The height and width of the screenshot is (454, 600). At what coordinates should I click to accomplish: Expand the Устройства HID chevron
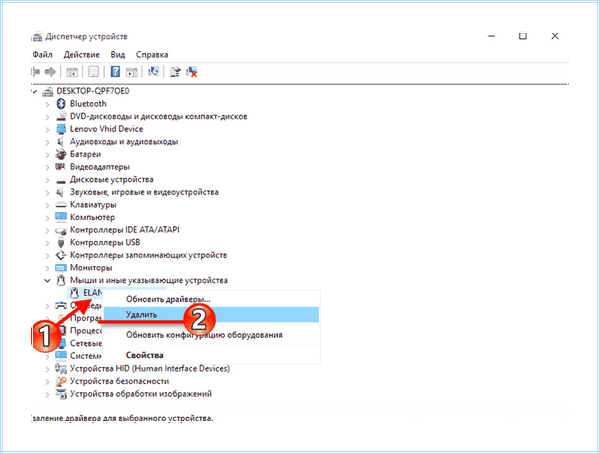[47, 369]
